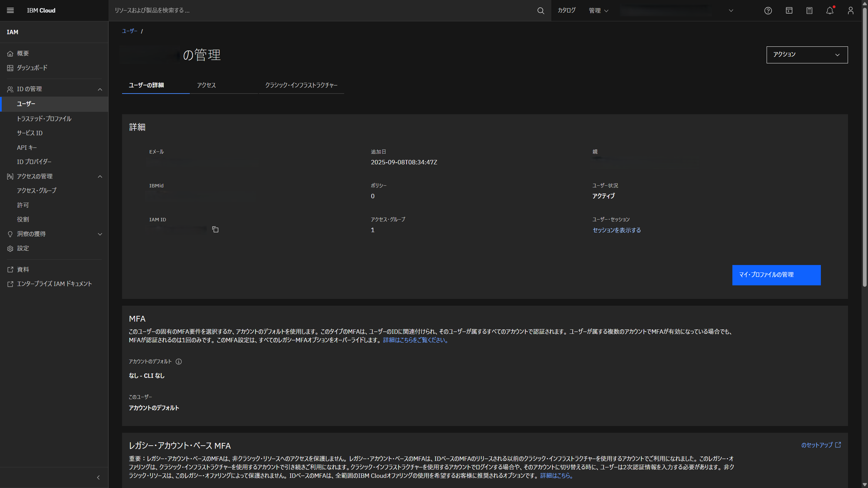
Task: Show the アカウントのデフォルト info tooltip icon
Action: pos(179,362)
